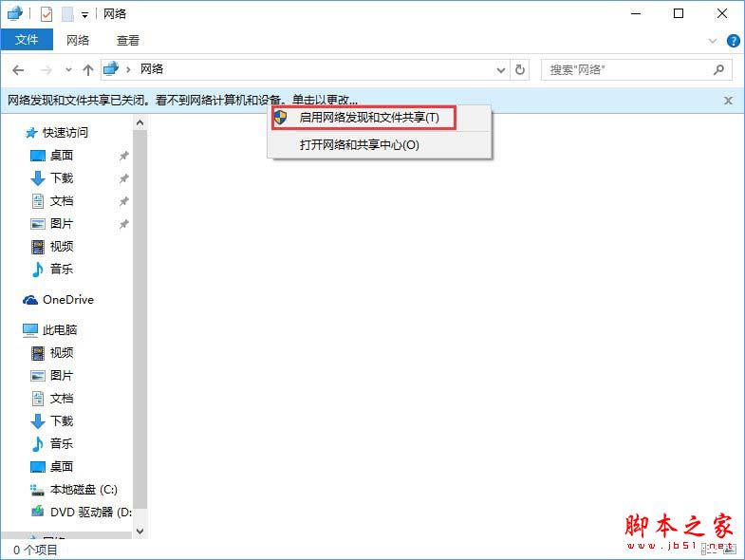745x560 pixels.
Task: Select OneDrive in navigation pane
Action: 68,300
